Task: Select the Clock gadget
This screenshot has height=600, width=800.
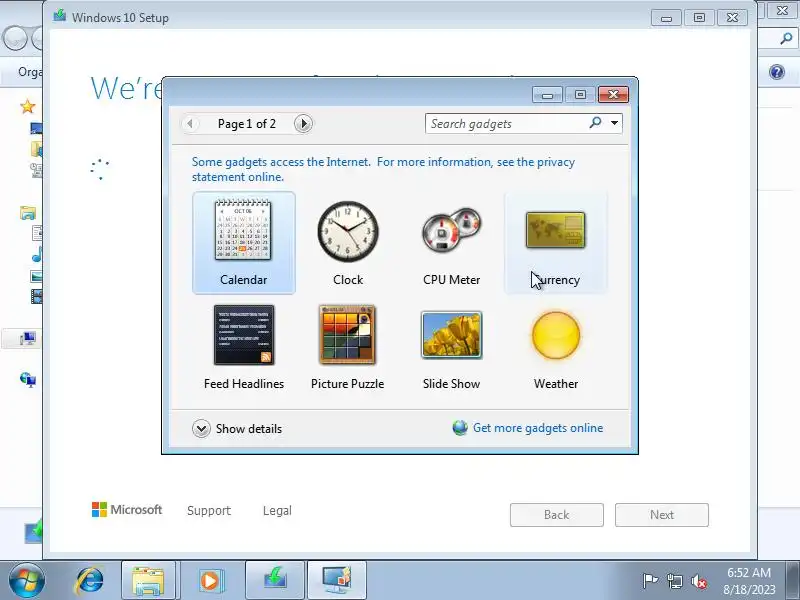Action: click(348, 242)
